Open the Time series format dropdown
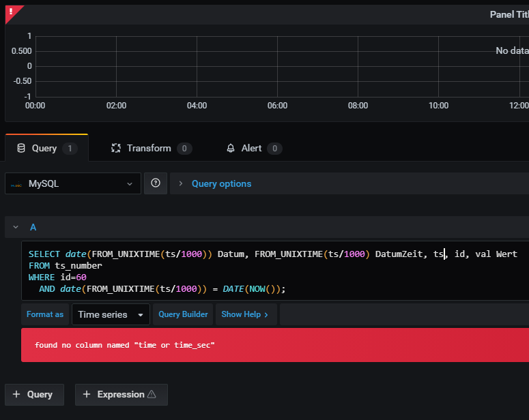Image resolution: width=529 pixels, height=420 pixels. 111,314
